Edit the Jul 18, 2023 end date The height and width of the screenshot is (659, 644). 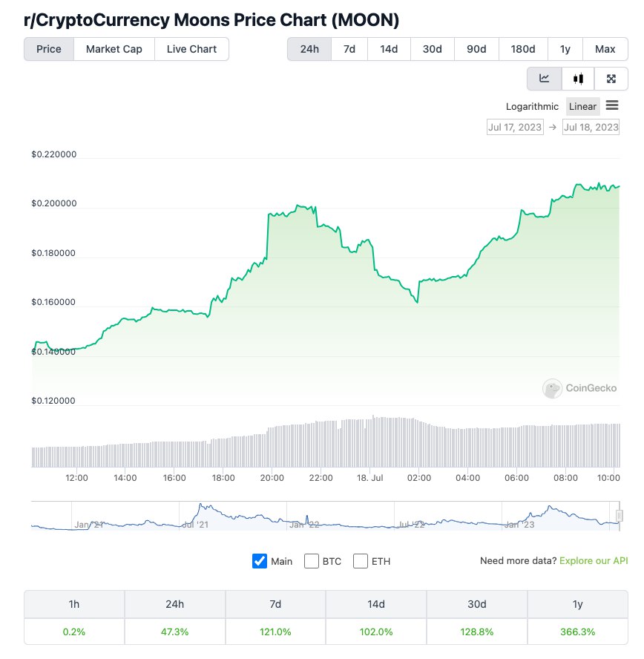point(591,128)
